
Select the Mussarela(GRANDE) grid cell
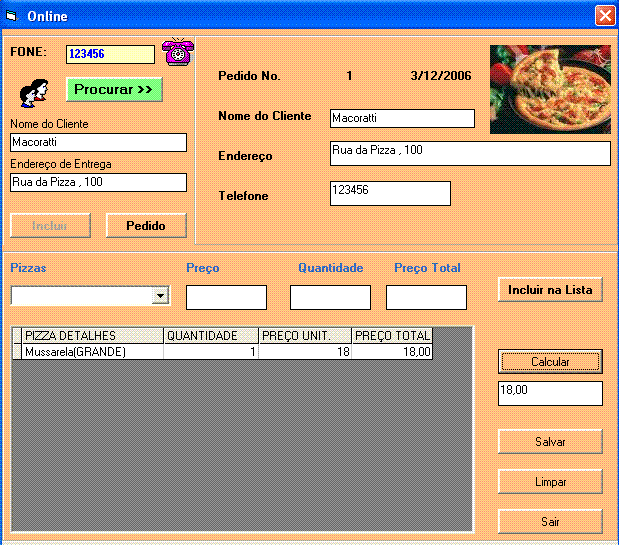pos(92,352)
